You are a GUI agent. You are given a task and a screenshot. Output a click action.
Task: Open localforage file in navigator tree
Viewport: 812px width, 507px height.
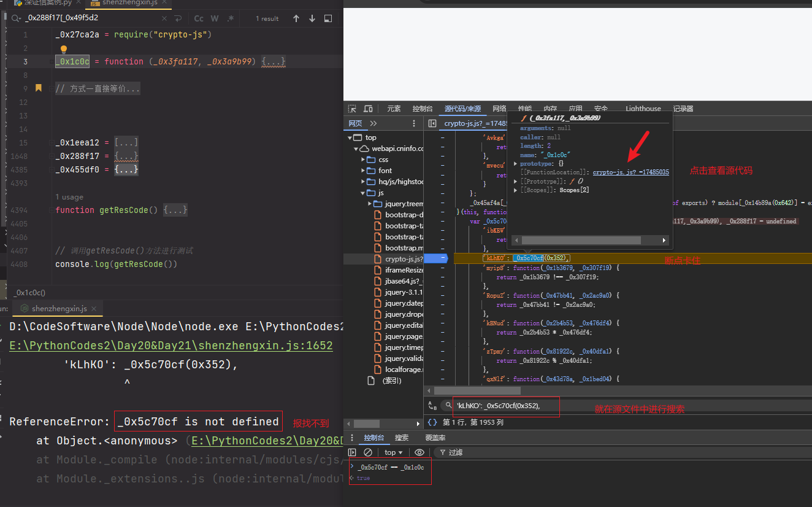coord(399,370)
